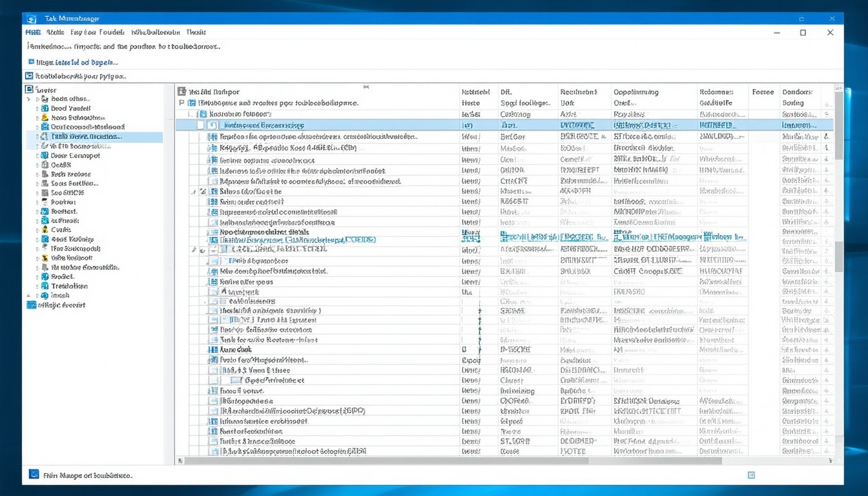Click the small icon in bottom-right status bar
The width and height of the screenshot is (868, 496).
(x=751, y=475)
